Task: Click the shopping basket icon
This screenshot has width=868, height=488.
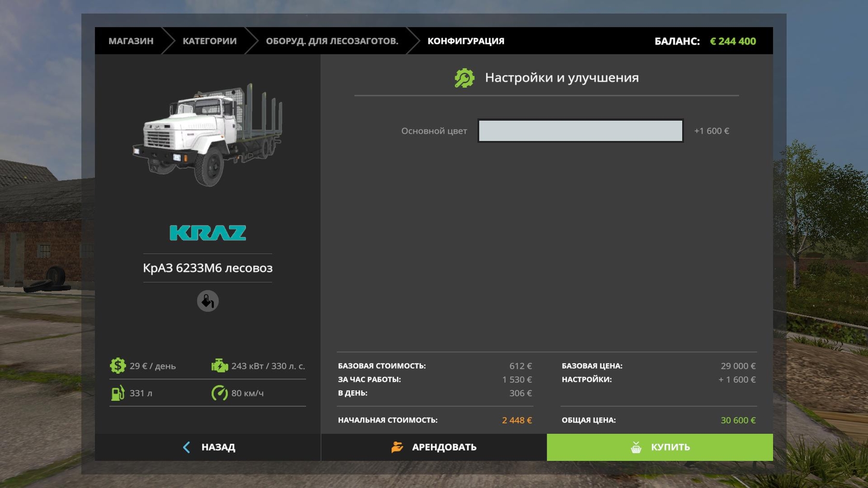Action: 636,448
